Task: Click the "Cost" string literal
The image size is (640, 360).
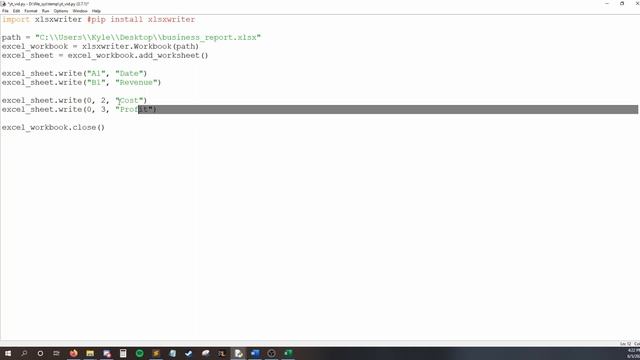Action: click(129, 100)
